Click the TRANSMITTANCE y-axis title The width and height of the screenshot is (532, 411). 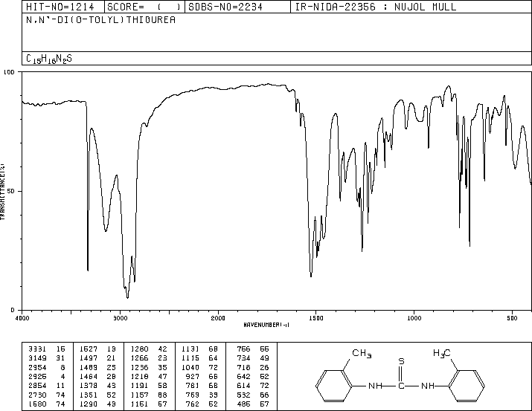(x=2, y=192)
